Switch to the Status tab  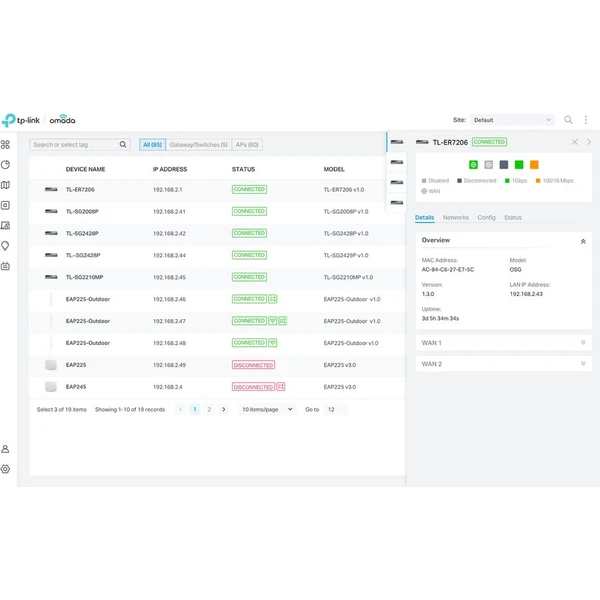513,217
